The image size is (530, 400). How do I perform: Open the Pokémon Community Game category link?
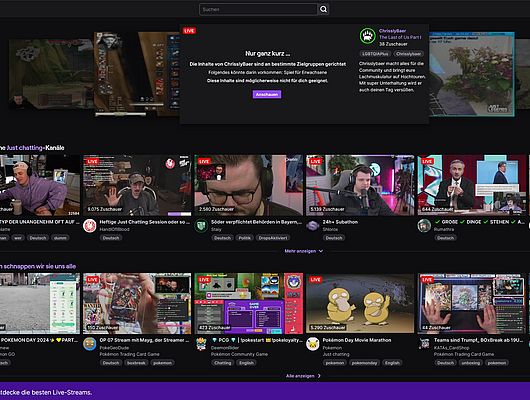pyautogui.click(x=239, y=354)
